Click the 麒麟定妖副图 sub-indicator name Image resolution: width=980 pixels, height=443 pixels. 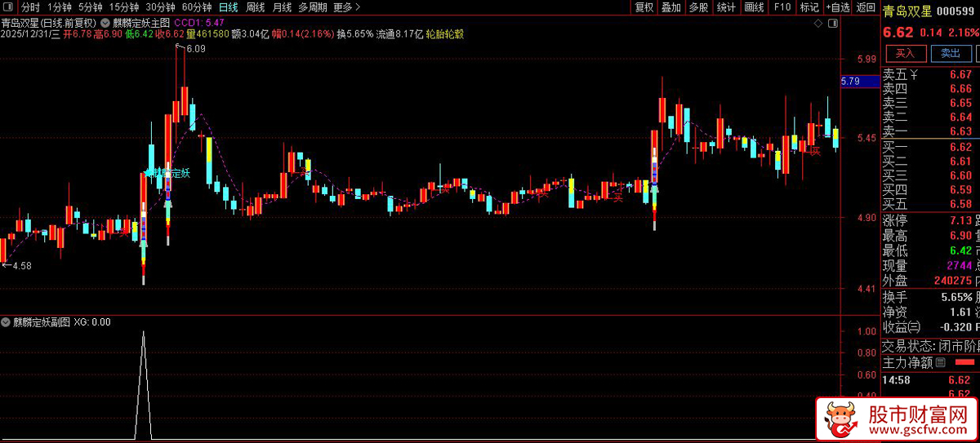42,321
